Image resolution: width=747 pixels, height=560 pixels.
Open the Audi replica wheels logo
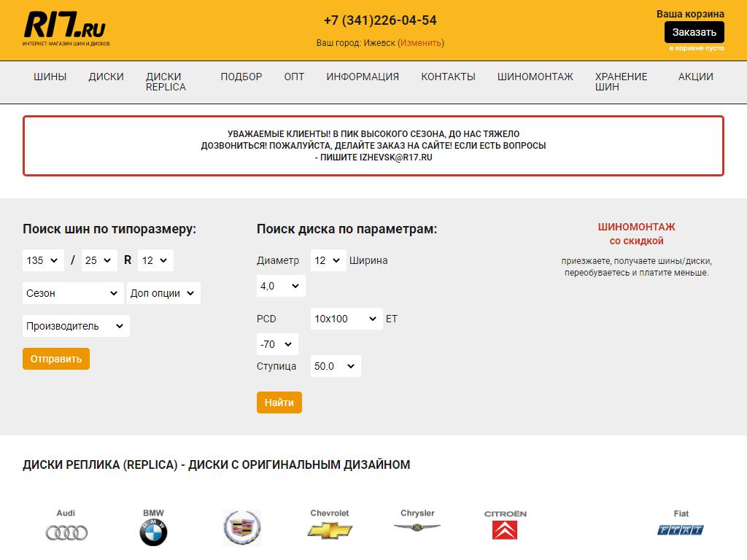tap(66, 526)
